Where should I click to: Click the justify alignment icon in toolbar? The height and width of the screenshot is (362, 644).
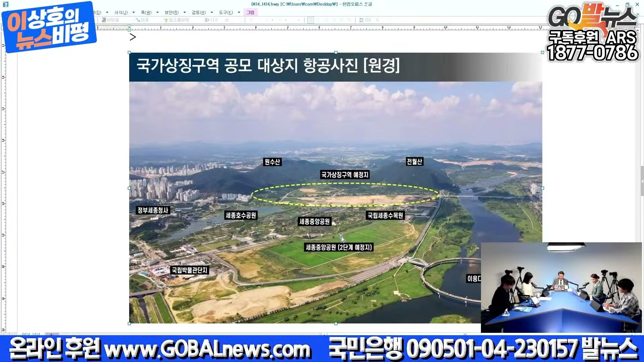point(311,20)
